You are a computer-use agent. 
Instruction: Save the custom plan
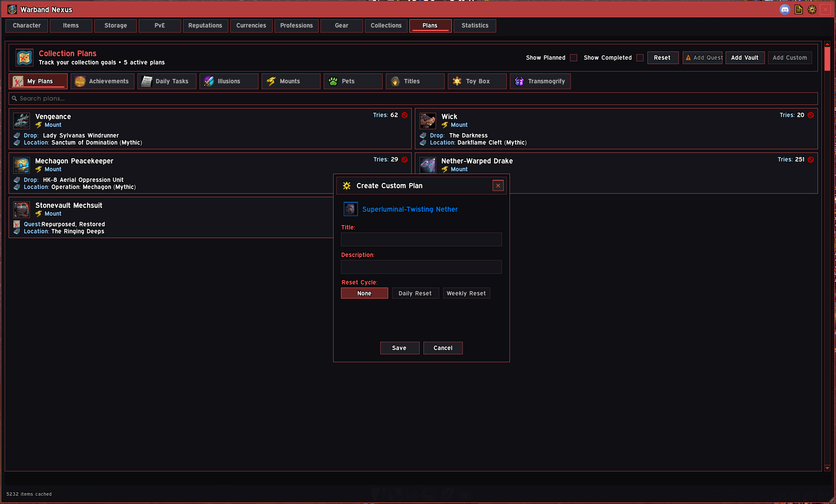[400, 348]
